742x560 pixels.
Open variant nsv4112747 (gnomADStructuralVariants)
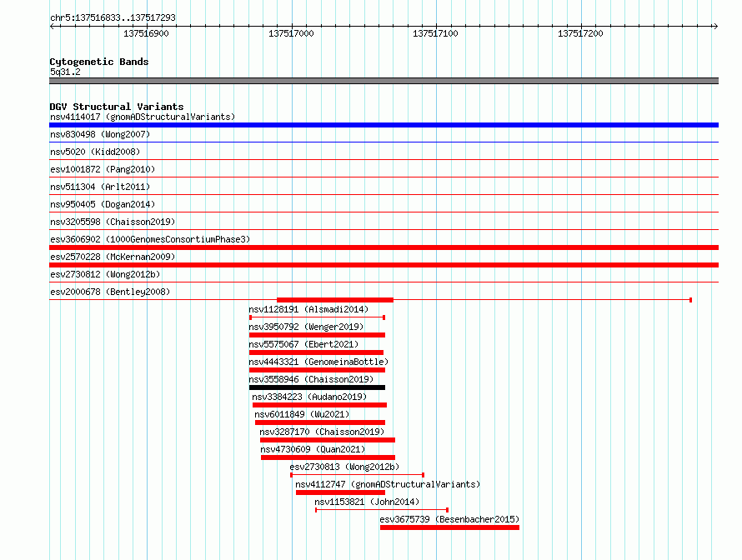coord(388,484)
